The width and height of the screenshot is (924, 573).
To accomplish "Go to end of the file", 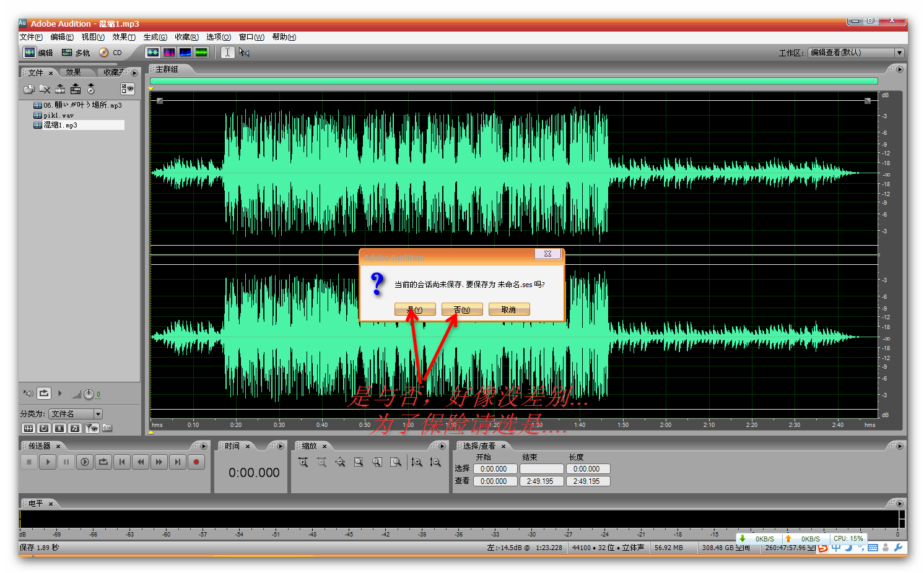I will pyautogui.click(x=178, y=462).
